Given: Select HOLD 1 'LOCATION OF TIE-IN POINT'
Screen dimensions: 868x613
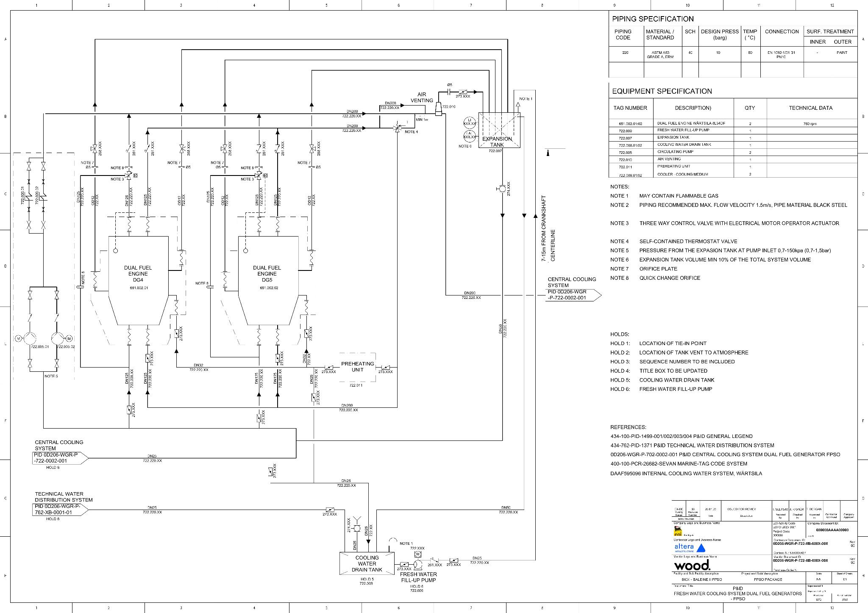Looking at the screenshot, I should (x=673, y=343).
